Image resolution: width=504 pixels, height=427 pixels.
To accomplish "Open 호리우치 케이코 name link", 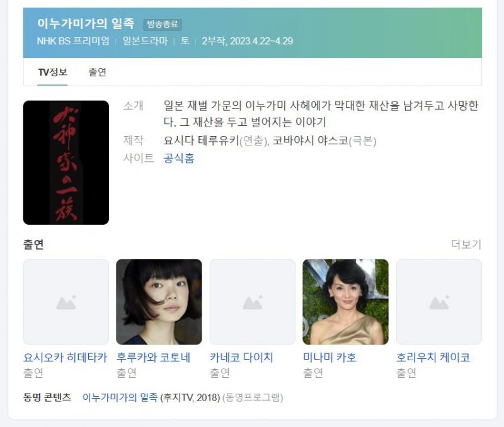I will [x=433, y=357].
